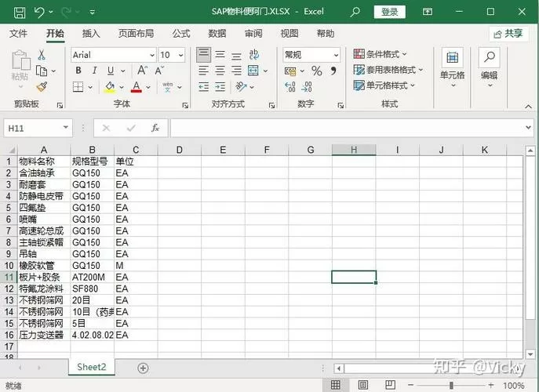The width and height of the screenshot is (539, 392).
Task: Decrease font size with smaller A
Action: pyautogui.click(x=158, y=71)
